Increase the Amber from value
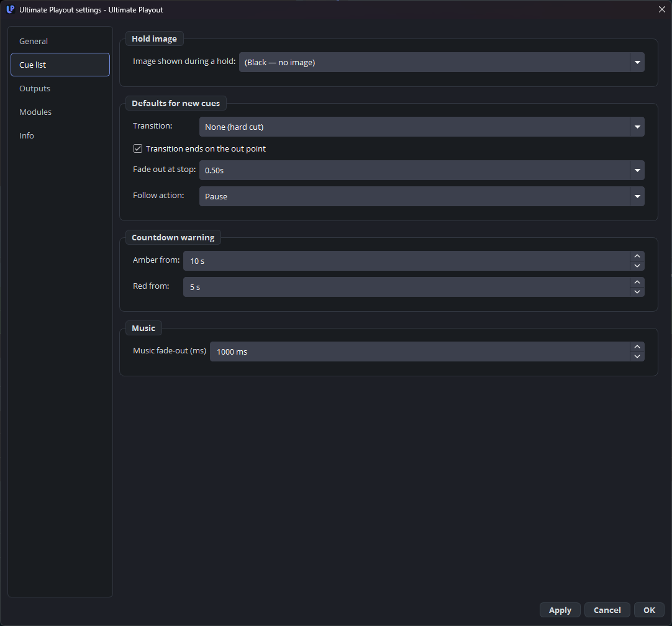Screen dimensions: 672x626 (637, 256)
